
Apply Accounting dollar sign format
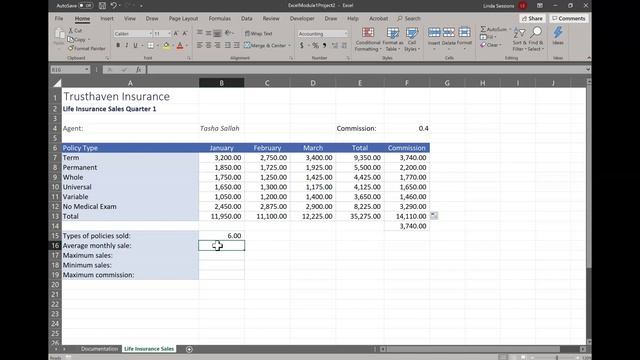tap(302, 45)
